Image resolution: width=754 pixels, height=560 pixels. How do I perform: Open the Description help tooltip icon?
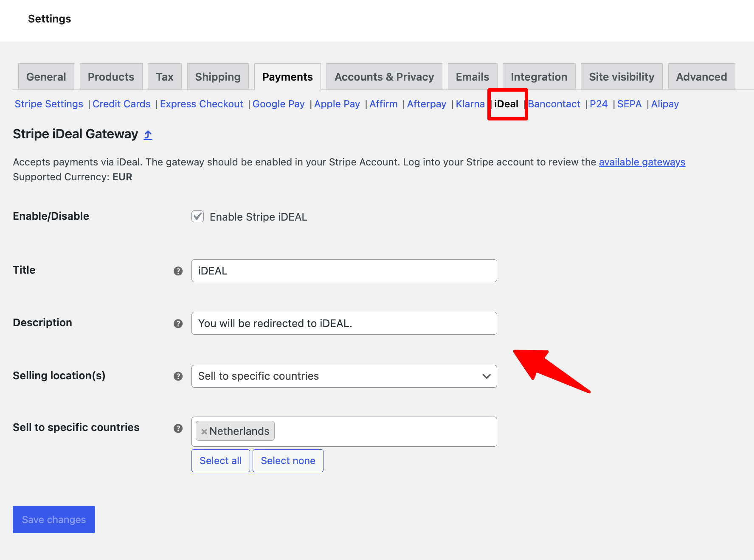pyautogui.click(x=178, y=324)
